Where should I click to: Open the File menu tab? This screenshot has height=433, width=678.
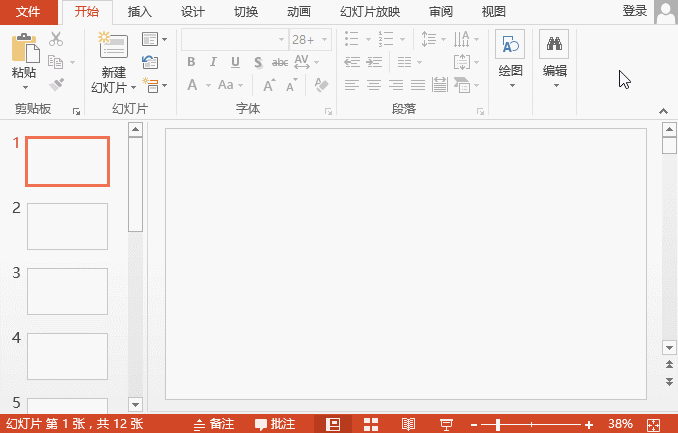pos(29,12)
